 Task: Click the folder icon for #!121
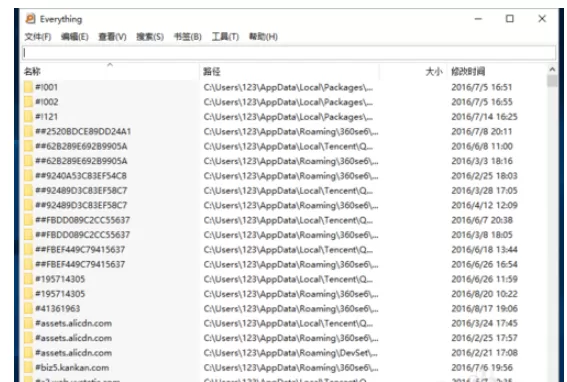[x=28, y=117]
